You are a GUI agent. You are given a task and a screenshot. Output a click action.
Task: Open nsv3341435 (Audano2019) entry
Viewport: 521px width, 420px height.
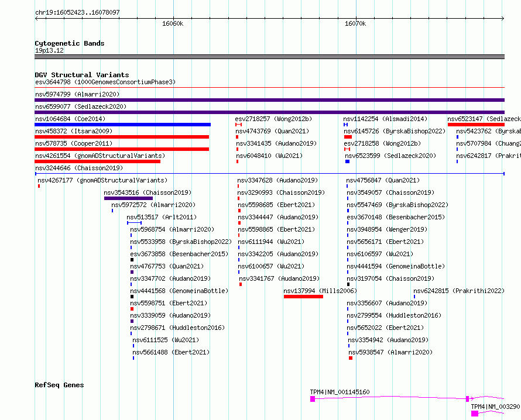click(x=276, y=143)
